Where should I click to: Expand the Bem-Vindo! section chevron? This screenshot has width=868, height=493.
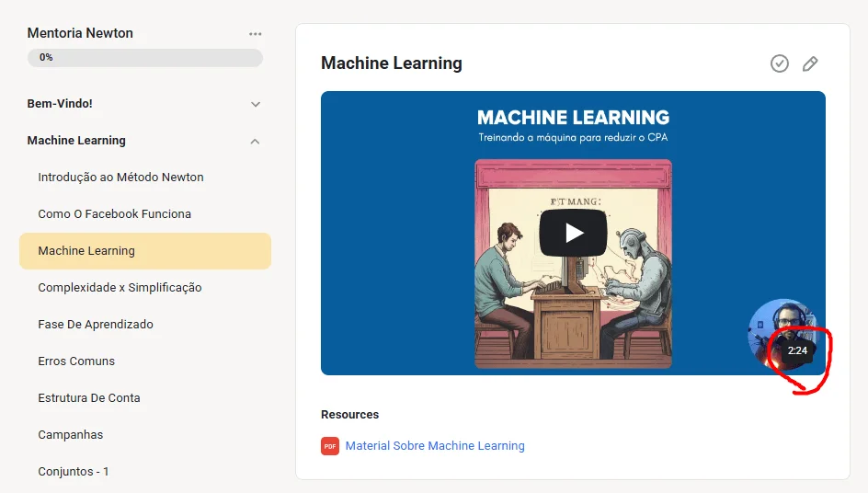tap(256, 104)
